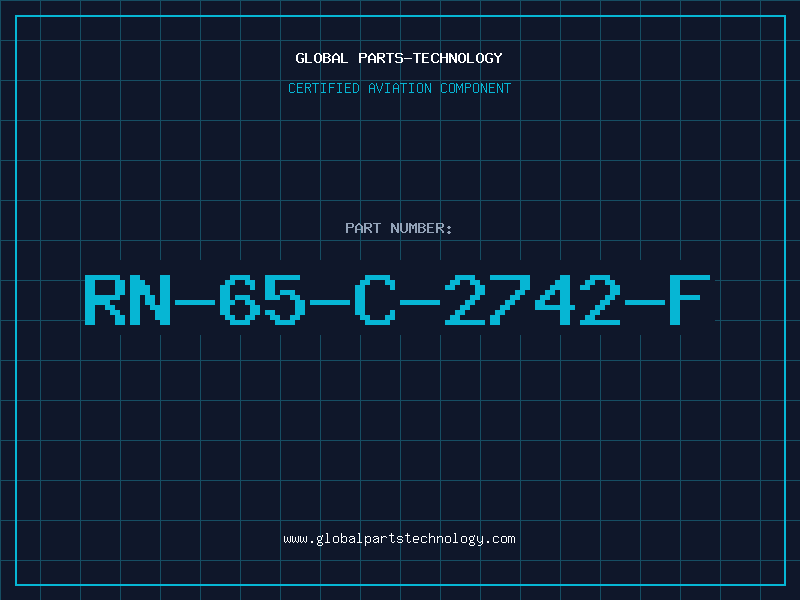The height and width of the screenshot is (600, 800).
Task: Select the CERTIFIED AVIATION COMPONENT subtitle
Action: 399,88
